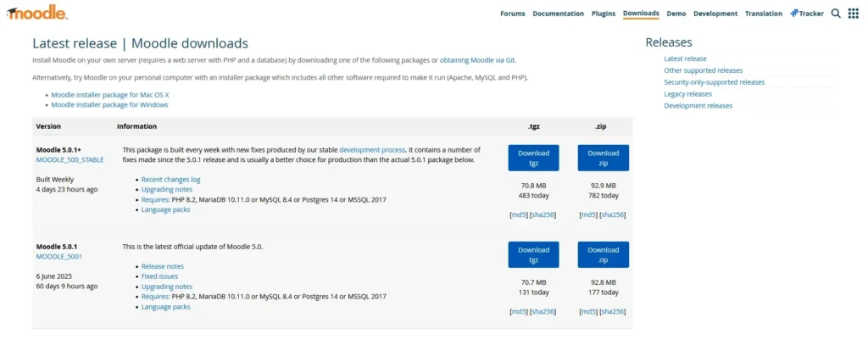Click the '177 today' download count
The width and height of the screenshot is (868, 351).
[604, 292]
